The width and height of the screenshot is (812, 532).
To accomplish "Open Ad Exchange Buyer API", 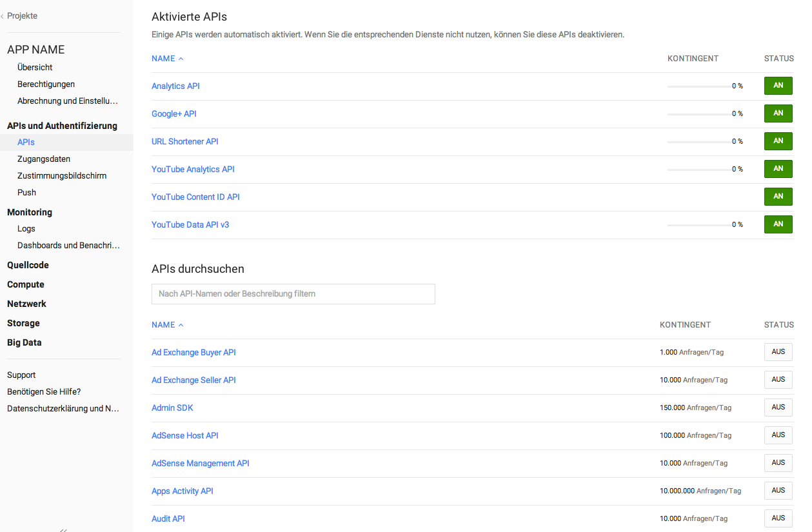I will 193,352.
